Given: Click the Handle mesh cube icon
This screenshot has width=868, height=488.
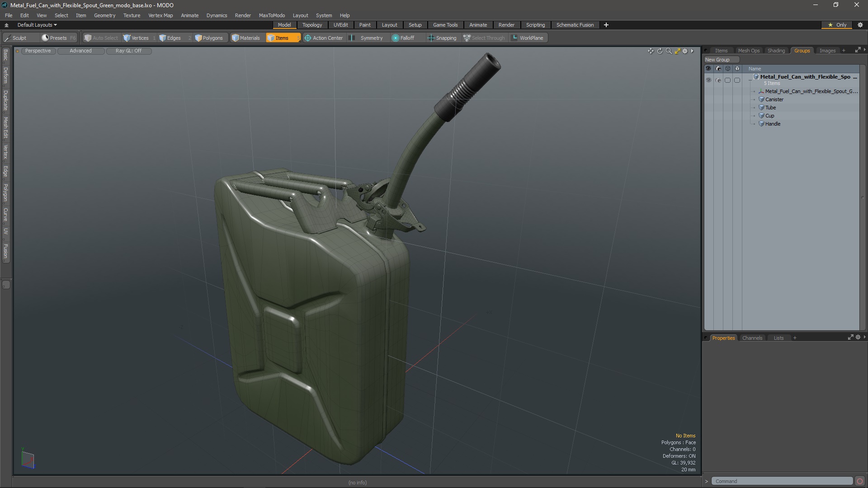Looking at the screenshot, I should pos(761,124).
